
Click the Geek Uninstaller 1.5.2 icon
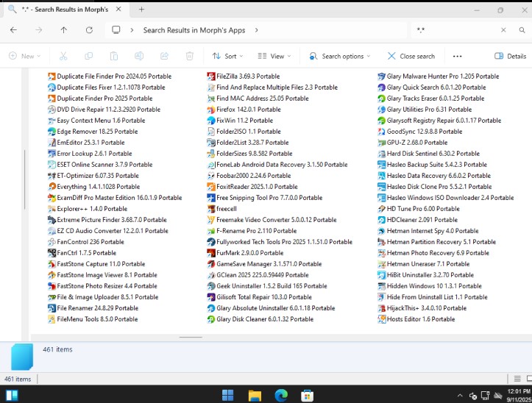coord(211,286)
